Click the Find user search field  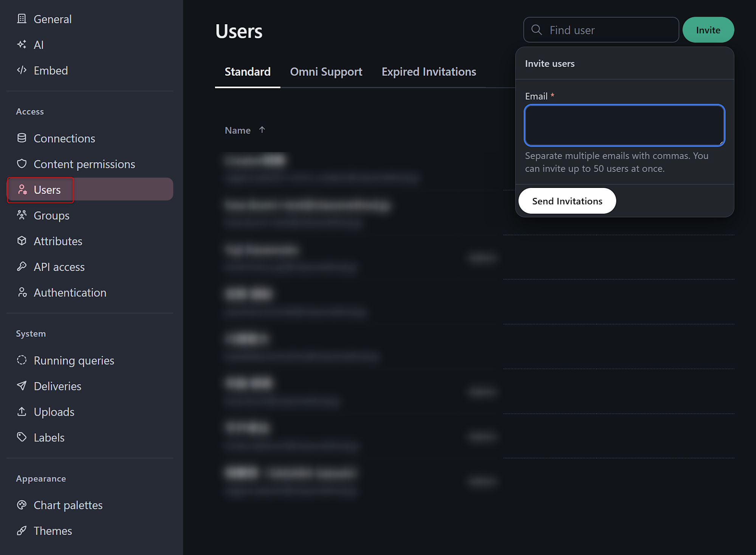pyautogui.click(x=609, y=30)
